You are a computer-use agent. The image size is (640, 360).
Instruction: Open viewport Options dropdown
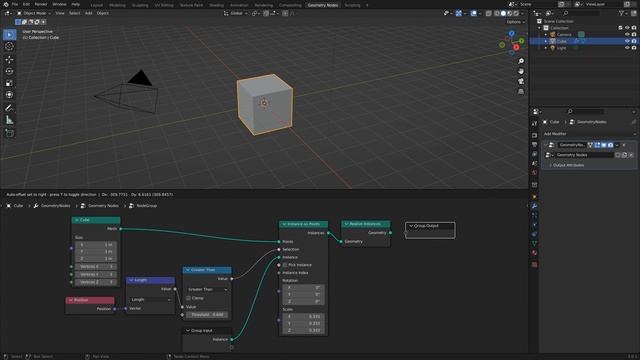tap(516, 22)
